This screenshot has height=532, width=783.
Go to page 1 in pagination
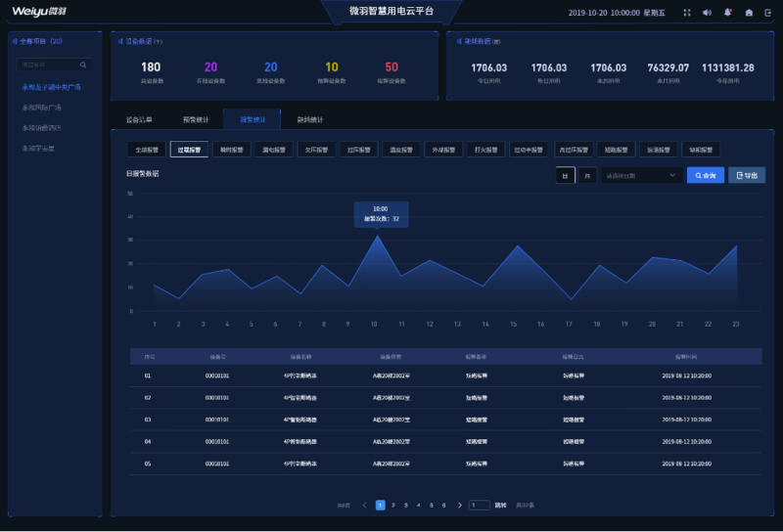(380, 505)
